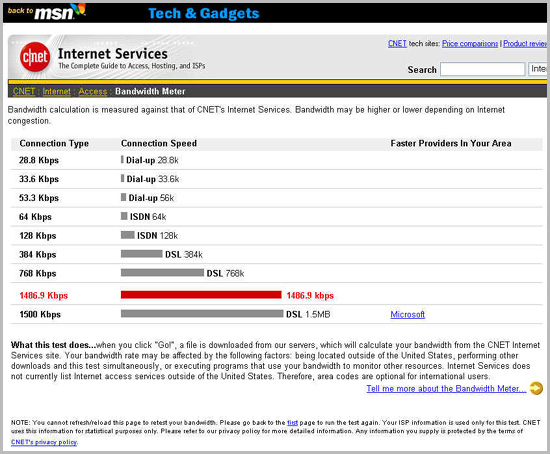Select the '64 Kbps' row label
Screen dimensions: 550x454
coord(35,217)
